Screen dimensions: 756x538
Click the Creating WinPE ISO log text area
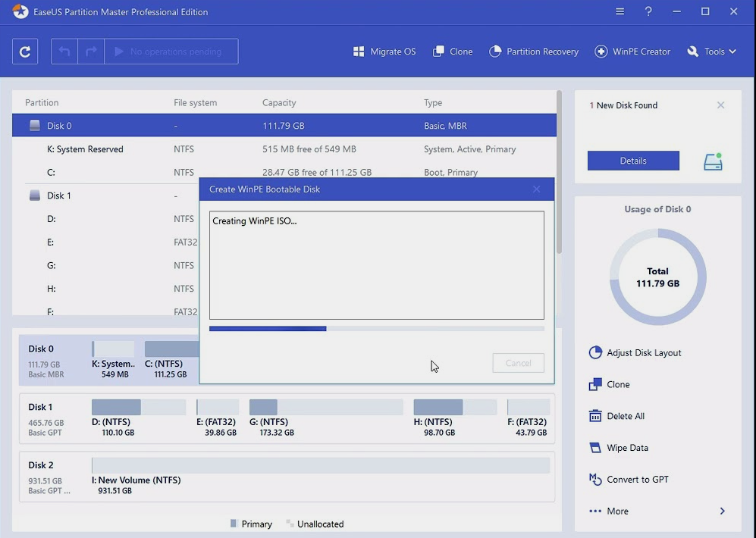[377, 265]
